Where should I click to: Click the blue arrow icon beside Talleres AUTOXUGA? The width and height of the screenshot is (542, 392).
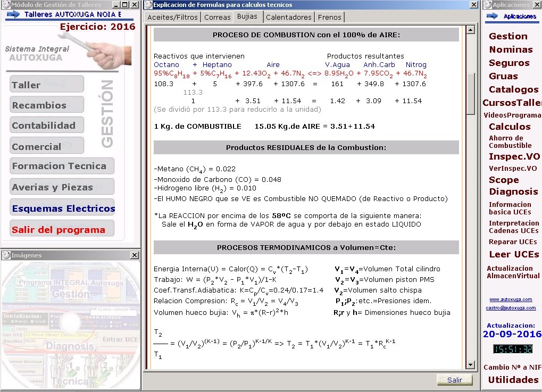[13, 14]
